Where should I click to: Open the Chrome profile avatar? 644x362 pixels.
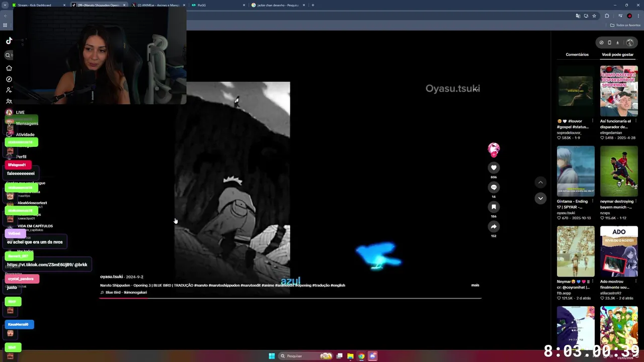click(x=629, y=16)
